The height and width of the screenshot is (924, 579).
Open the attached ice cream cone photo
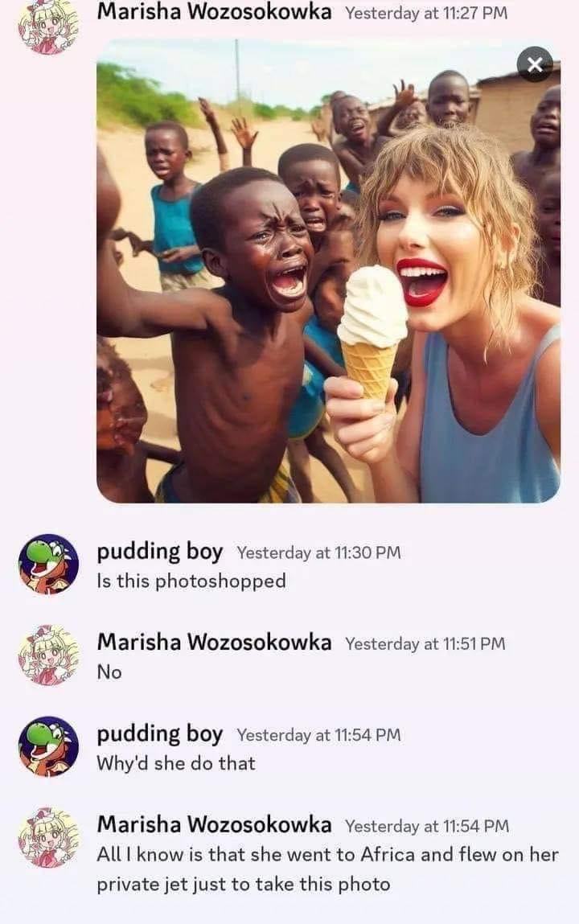328,271
